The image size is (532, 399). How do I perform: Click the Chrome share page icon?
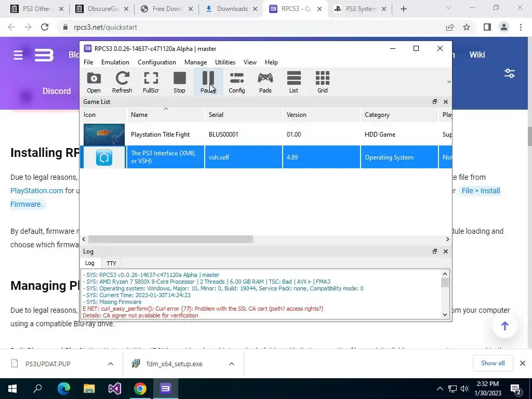(450, 27)
